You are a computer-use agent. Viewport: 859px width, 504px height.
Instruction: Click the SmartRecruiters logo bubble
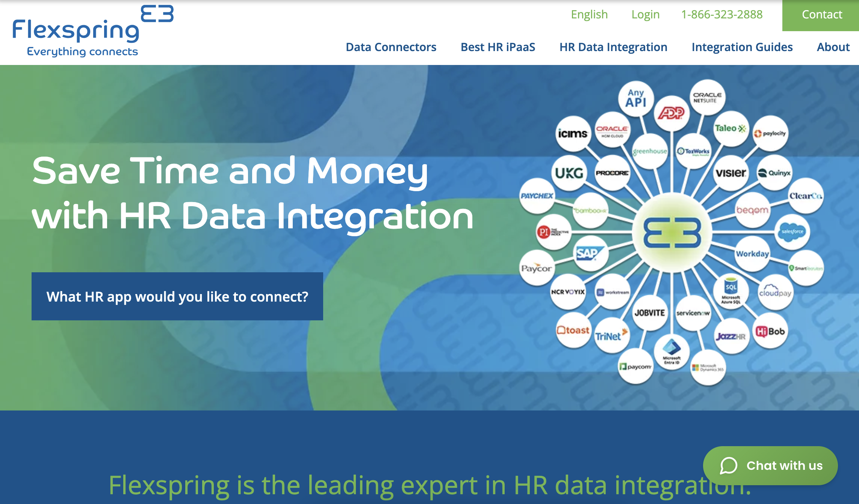pos(806,268)
